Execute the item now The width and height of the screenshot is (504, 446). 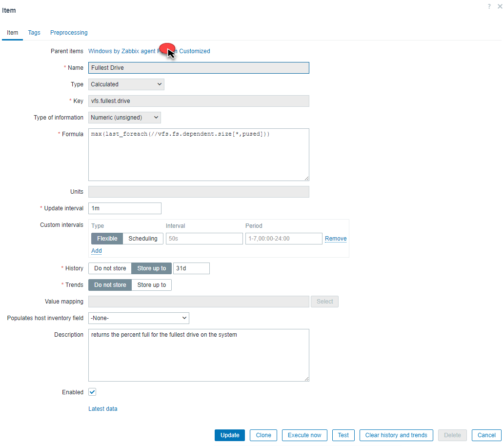click(x=304, y=435)
